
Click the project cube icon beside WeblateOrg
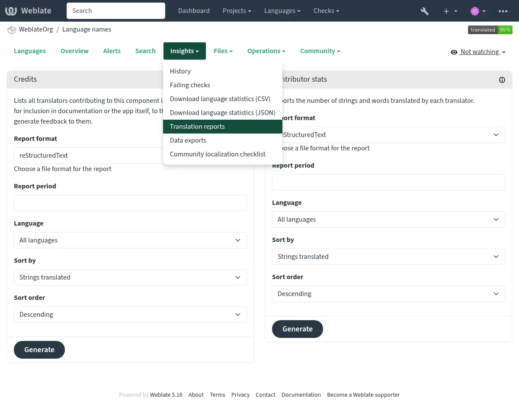(12, 30)
